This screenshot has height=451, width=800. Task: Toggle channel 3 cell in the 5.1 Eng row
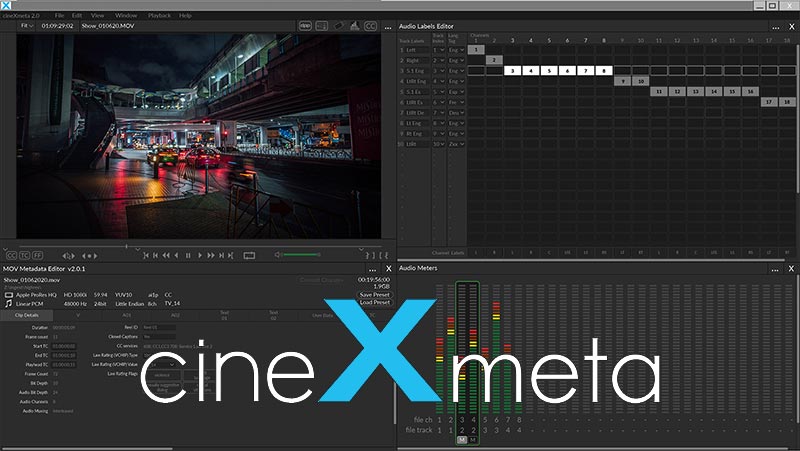[512, 71]
